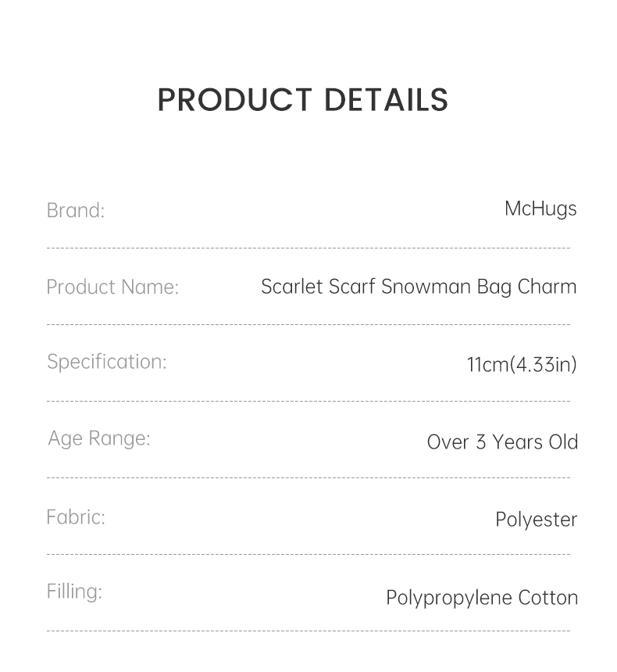This screenshot has height=672, width=617.
Task: Click the word DETAILS in the heading
Action: click(x=386, y=100)
